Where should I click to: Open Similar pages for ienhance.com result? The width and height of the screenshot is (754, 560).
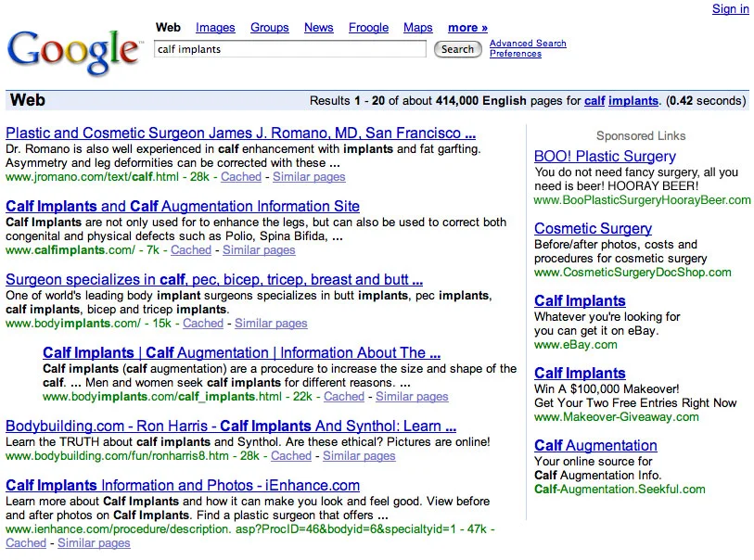click(x=94, y=543)
